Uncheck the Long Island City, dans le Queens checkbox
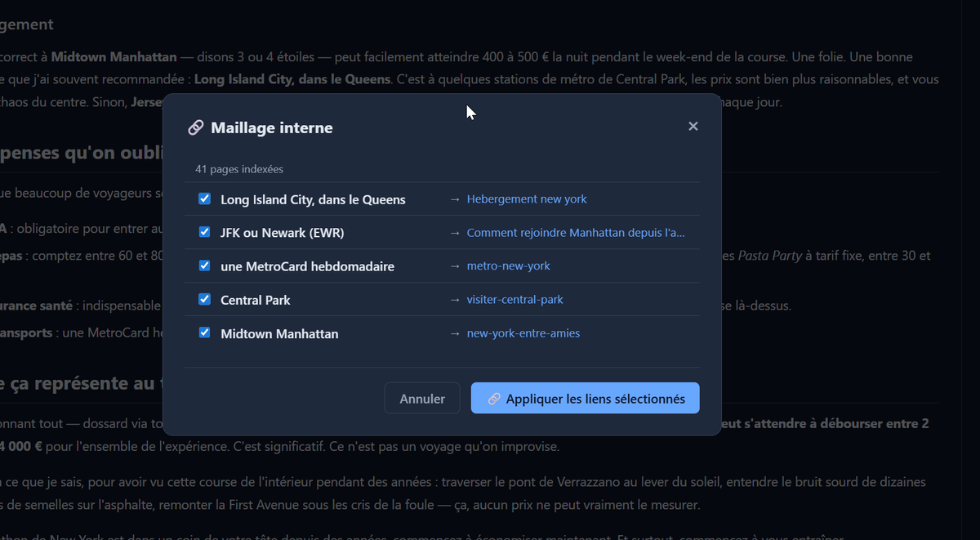This screenshot has height=540, width=980. click(x=205, y=199)
